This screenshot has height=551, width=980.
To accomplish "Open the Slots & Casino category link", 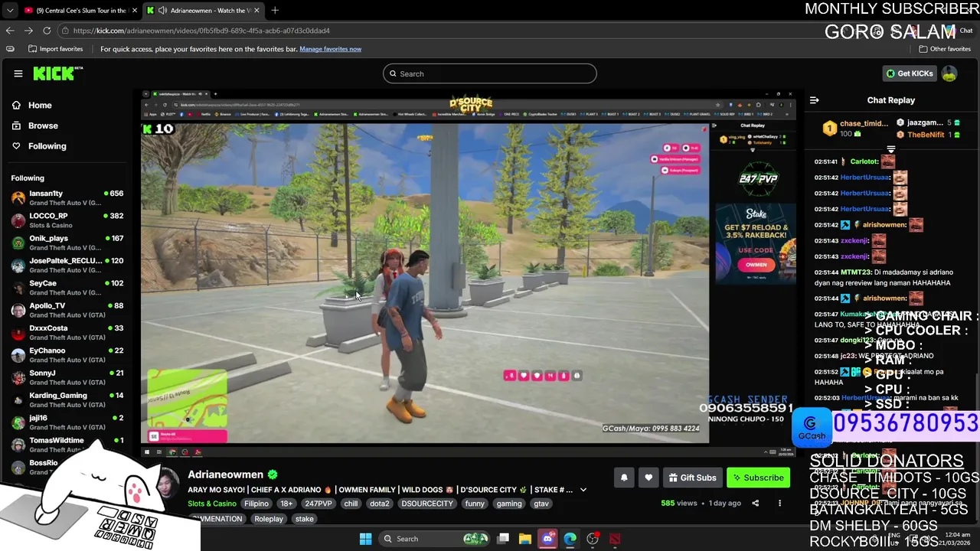I will click(212, 504).
